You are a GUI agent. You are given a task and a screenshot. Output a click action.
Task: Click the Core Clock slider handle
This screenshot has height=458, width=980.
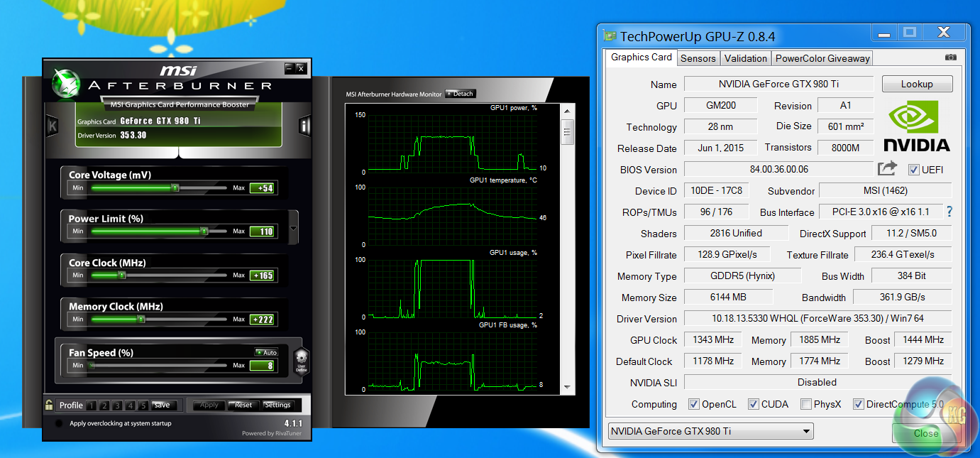122,275
